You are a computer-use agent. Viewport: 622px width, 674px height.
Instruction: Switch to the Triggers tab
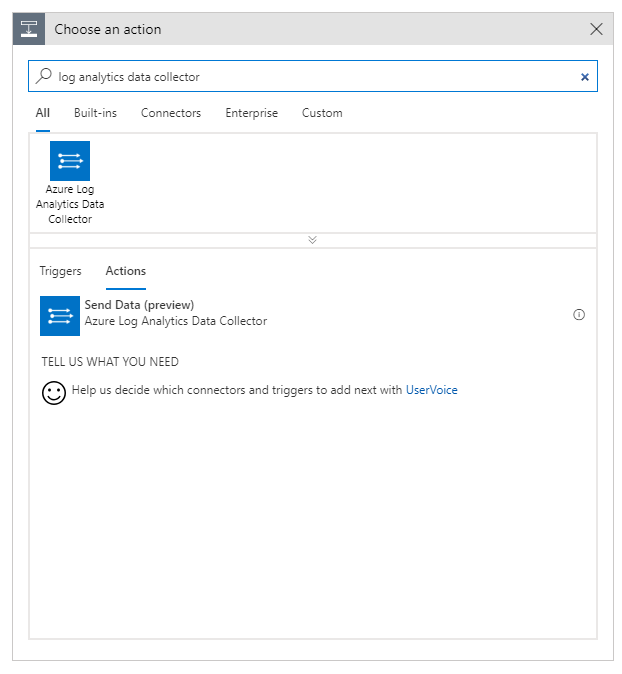click(60, 271)
